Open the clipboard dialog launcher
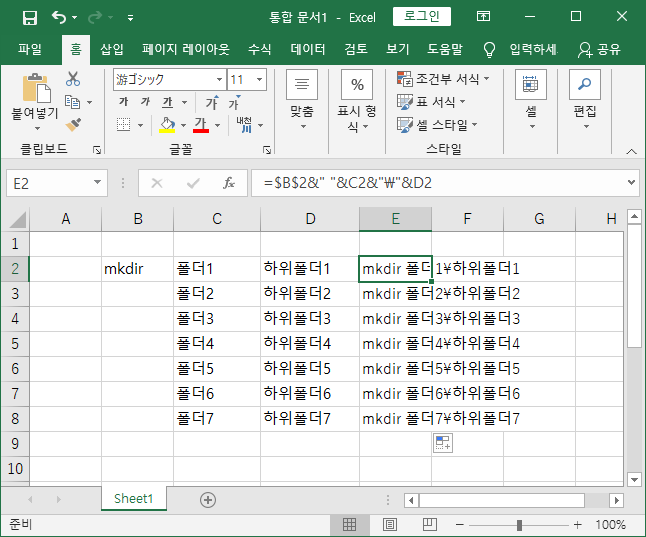 click(x=97, y=150)
